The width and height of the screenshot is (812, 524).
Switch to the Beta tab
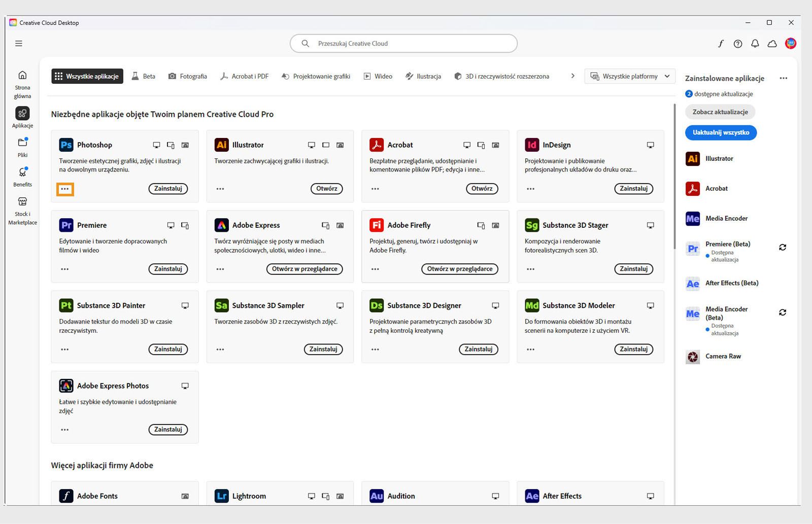(144, 76)
